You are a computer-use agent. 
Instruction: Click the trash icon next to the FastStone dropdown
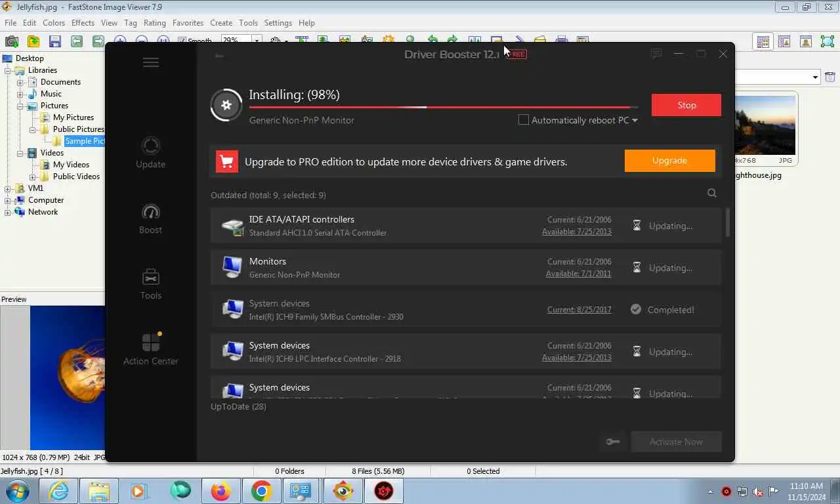[830, 77]
